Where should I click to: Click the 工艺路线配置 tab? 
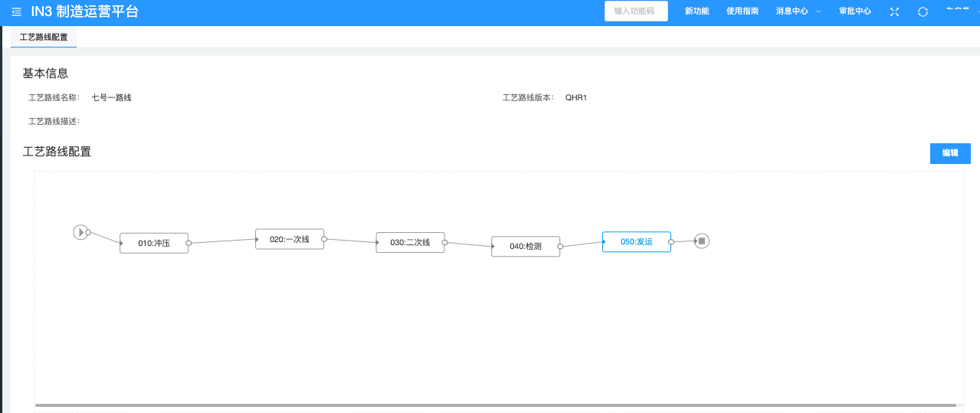pos(44,37)
